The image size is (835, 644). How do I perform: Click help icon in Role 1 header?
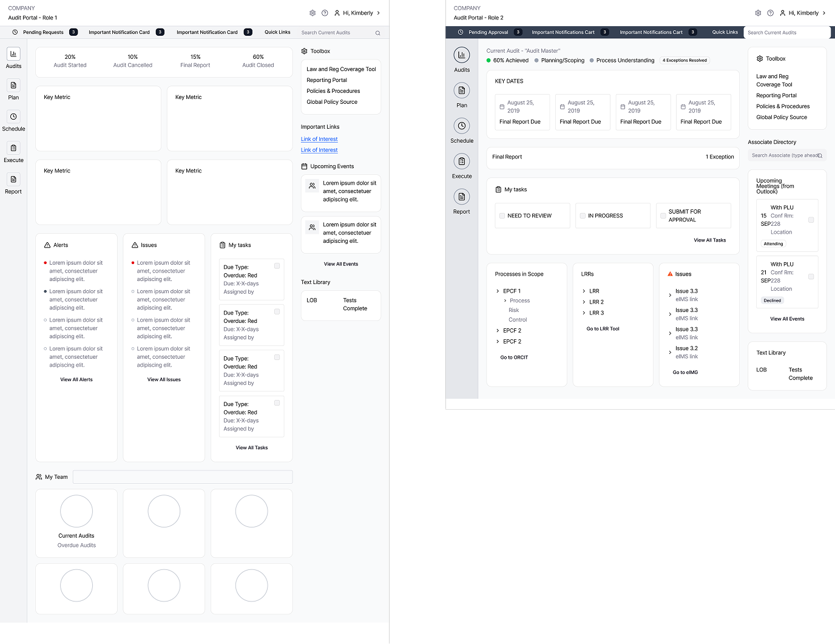[325, 13]
